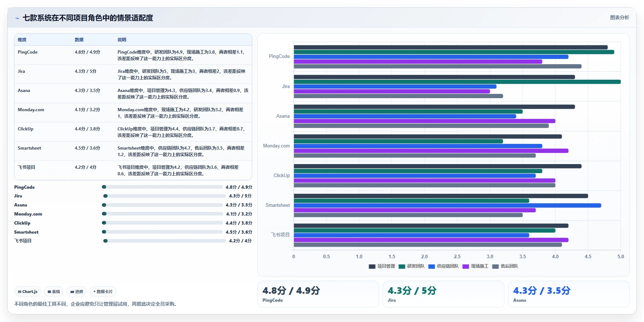Click the Jira维度中 description text

pyautogui.click(x=182, y=75)
